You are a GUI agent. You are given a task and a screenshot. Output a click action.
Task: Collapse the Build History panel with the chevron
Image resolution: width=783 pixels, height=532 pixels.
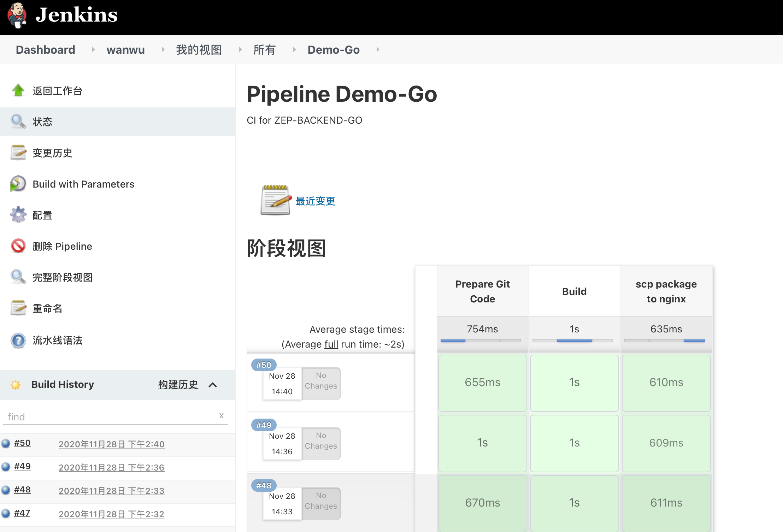click(213, 385)
